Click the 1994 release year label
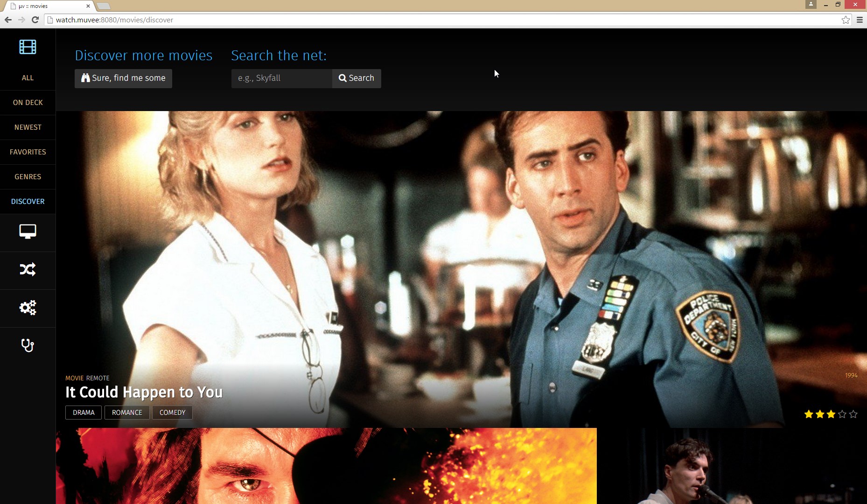 click(x=851, y=375)
